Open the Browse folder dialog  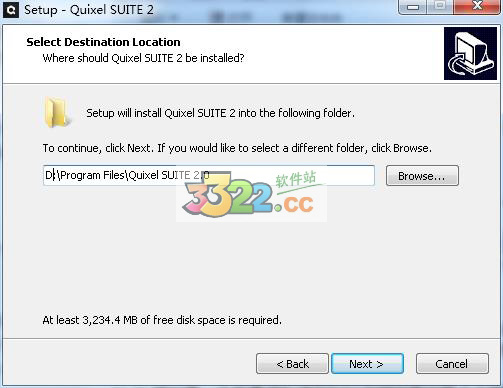(422, 176)
